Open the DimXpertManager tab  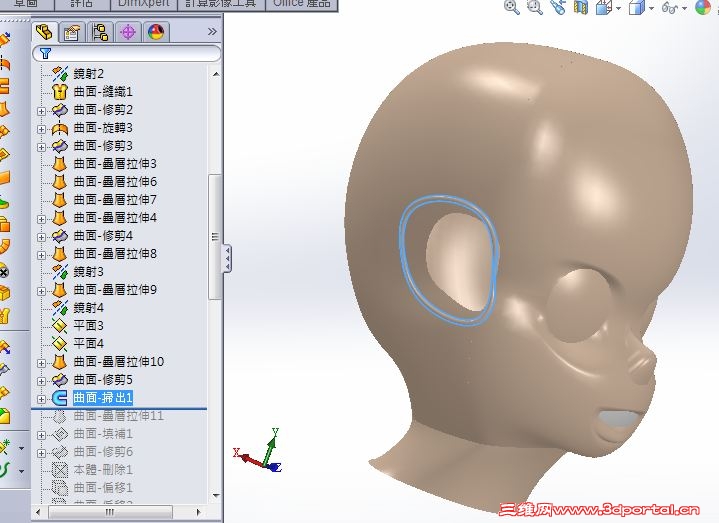click(x=128, y=33)
